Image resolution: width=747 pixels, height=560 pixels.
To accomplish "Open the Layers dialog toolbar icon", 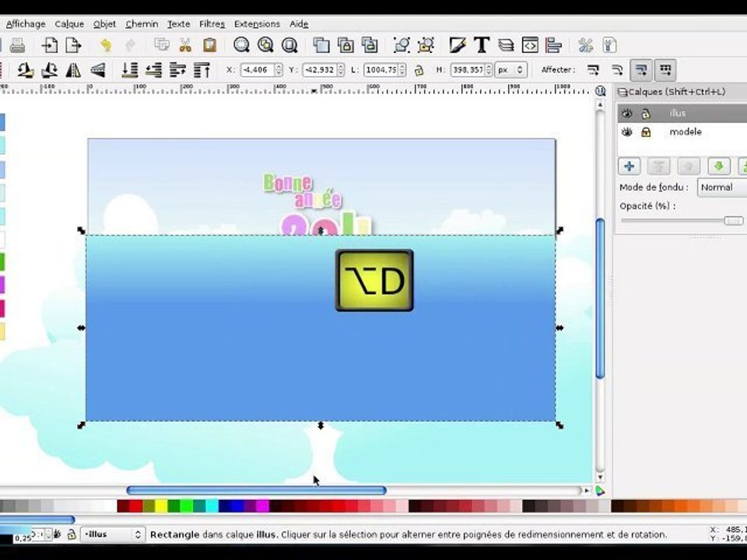I will click(x=506, y=45).
